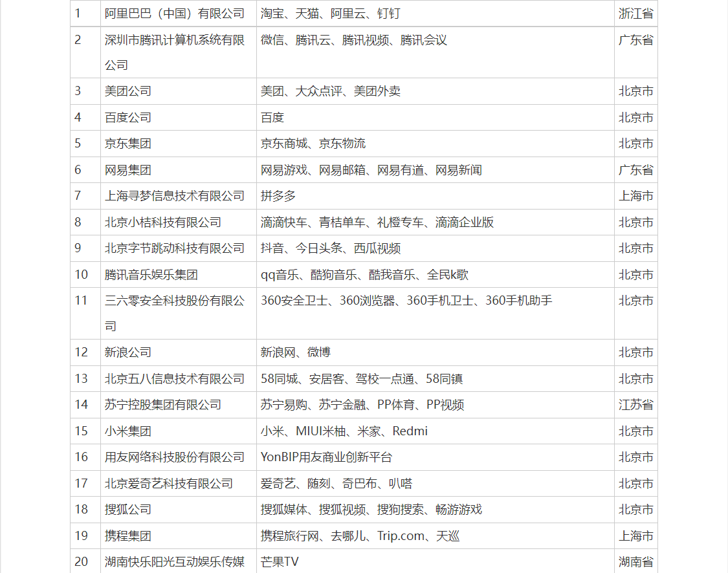This screenshot has height=573, width=728.
Task: Click 搜狐媒体、搜狐视频、搜狗搜索、畅游游戏
Action: tap(371, 510)
